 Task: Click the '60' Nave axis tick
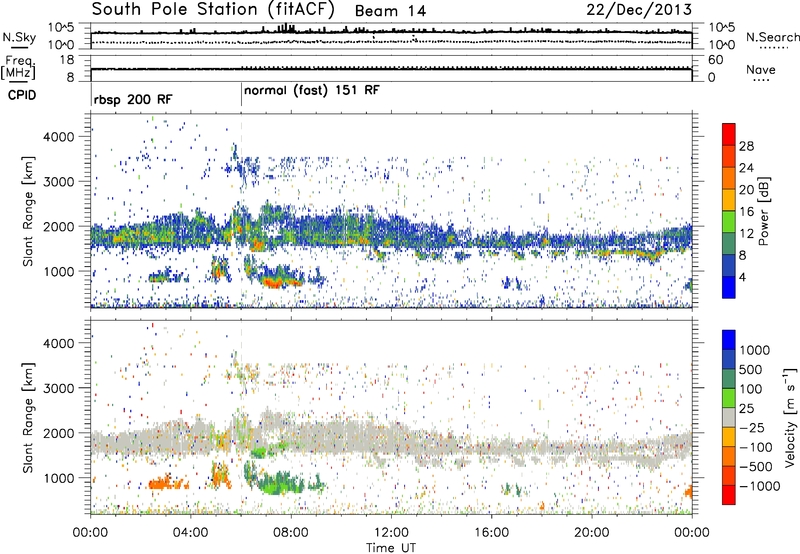point(716,60)
